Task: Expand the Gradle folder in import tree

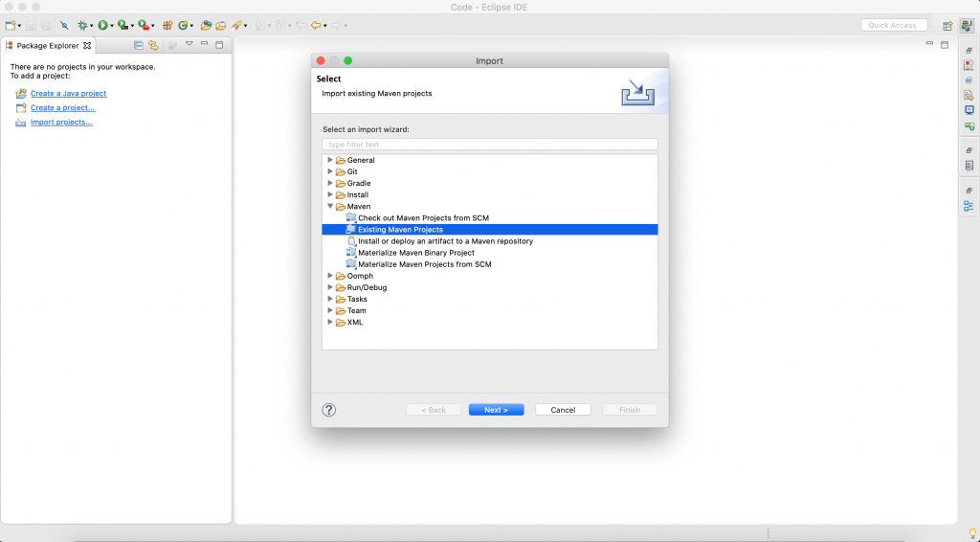Action: tap(330, 183)
